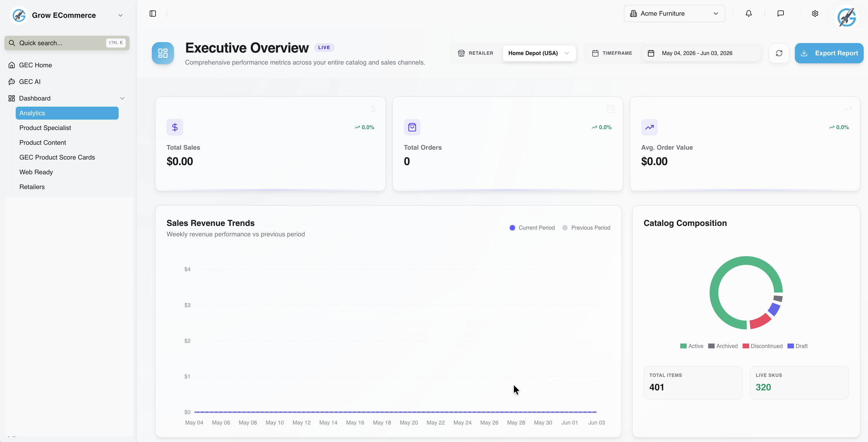Open the notifications bell
This screenshot has width=868, height=442.
pos(748,14)
